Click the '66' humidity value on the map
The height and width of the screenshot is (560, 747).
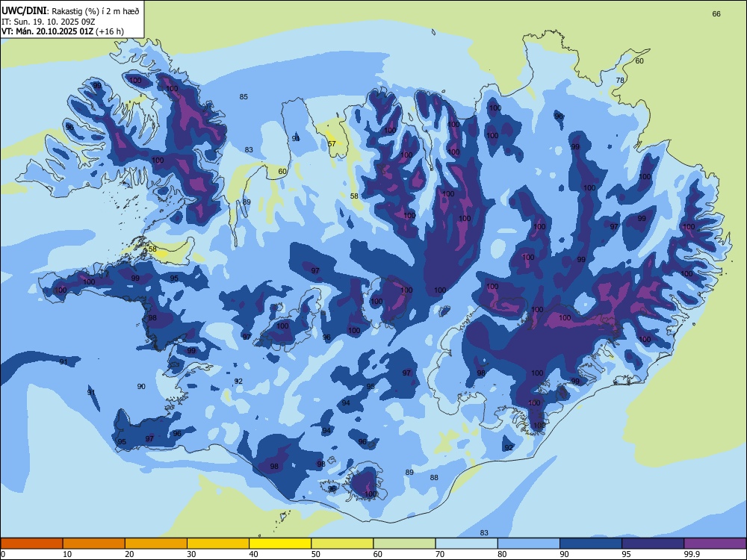[716, 13]
